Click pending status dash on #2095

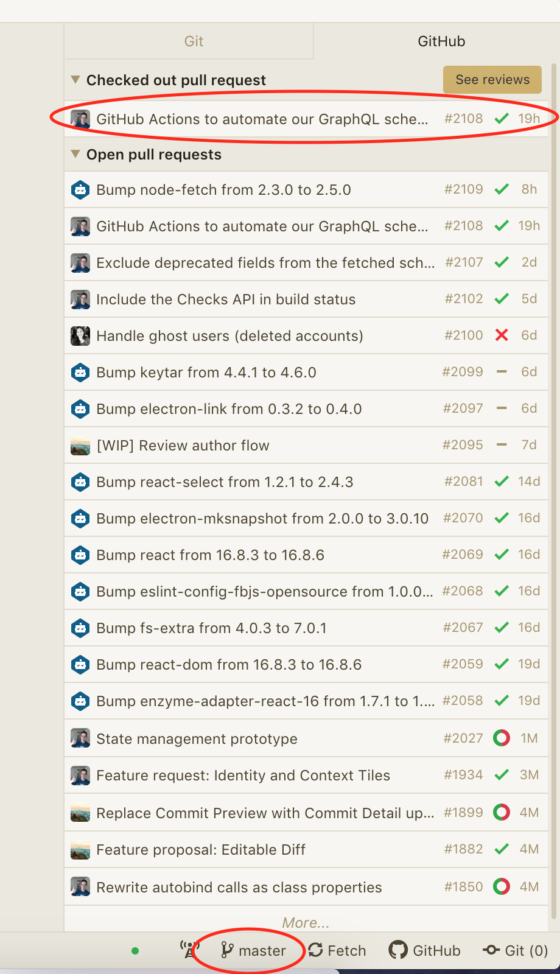[502, 445]
